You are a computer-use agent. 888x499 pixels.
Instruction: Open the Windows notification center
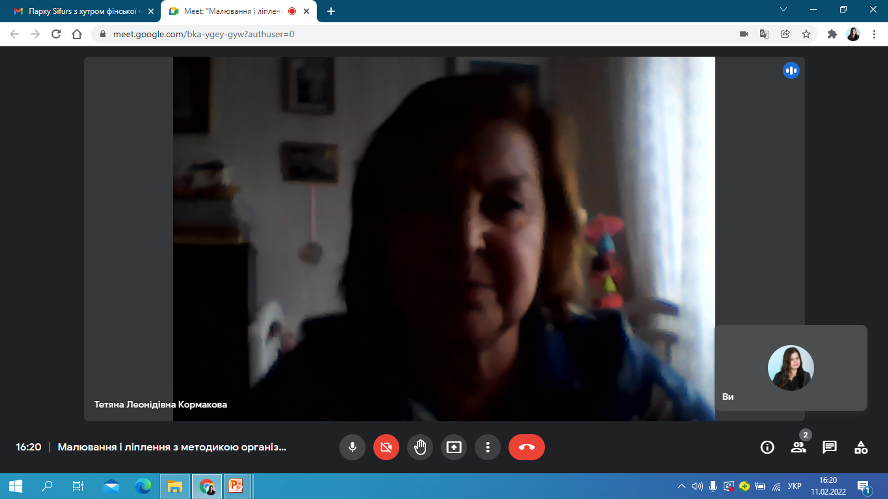864,487
